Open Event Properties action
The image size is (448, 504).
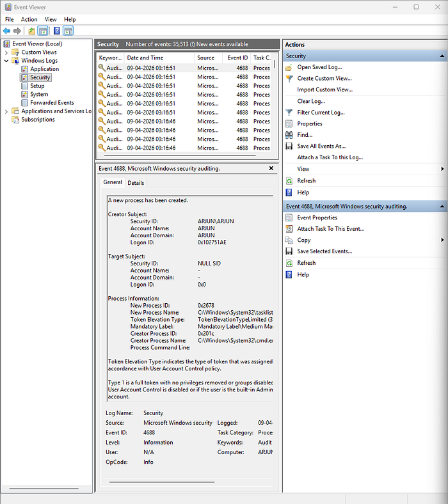pos(317,217)
